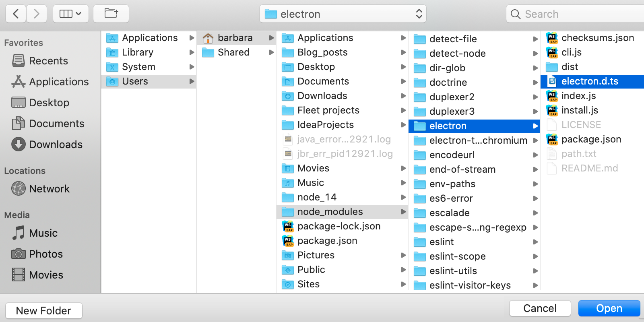
Task: Click the new folder toolbar icon
Action: 111,14
